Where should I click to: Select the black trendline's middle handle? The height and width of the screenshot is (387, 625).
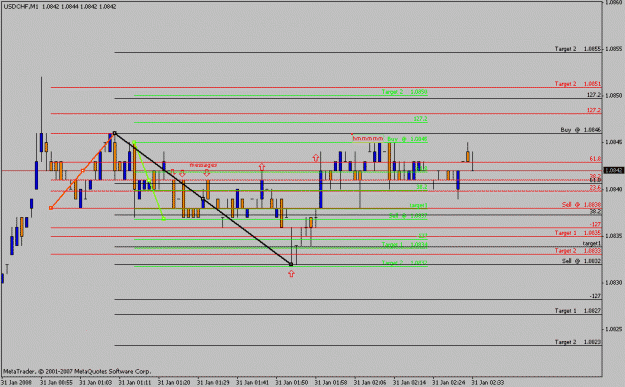pos(203,198)
